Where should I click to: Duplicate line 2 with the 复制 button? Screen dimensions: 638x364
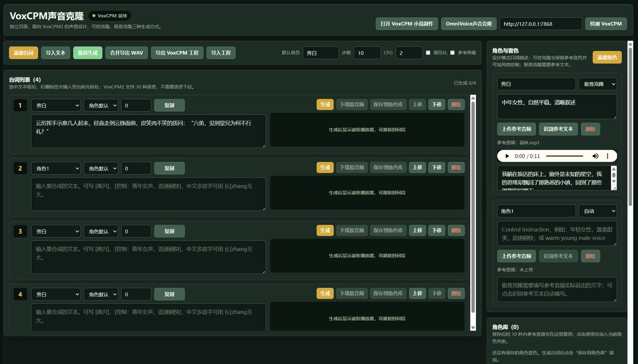point(169,168)
